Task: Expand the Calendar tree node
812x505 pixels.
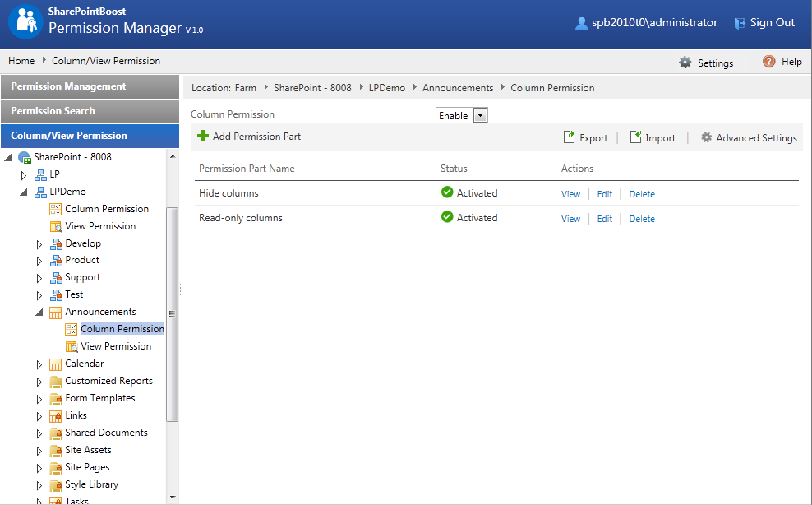Action: 39,365
